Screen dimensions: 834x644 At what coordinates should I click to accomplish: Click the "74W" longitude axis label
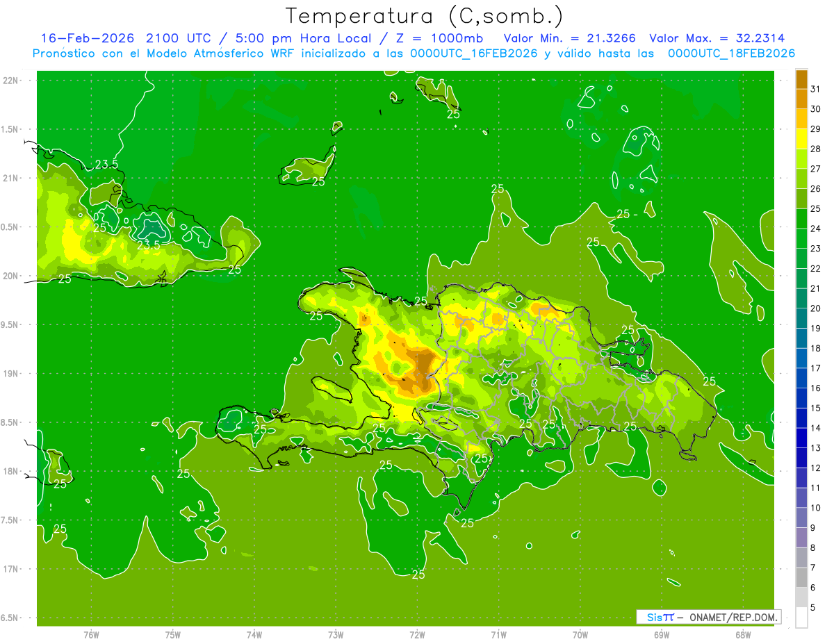[x=254, y=635]
